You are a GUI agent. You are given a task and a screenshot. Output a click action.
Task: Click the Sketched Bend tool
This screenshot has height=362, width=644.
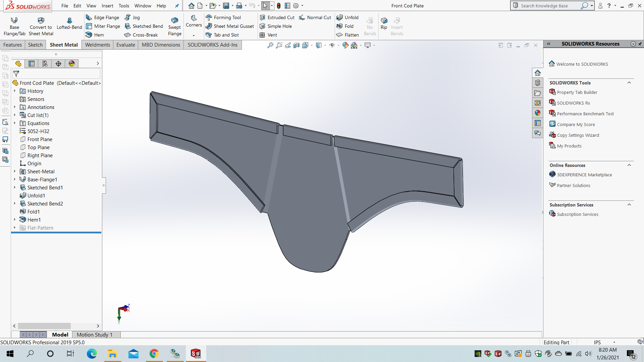(144, 26)
